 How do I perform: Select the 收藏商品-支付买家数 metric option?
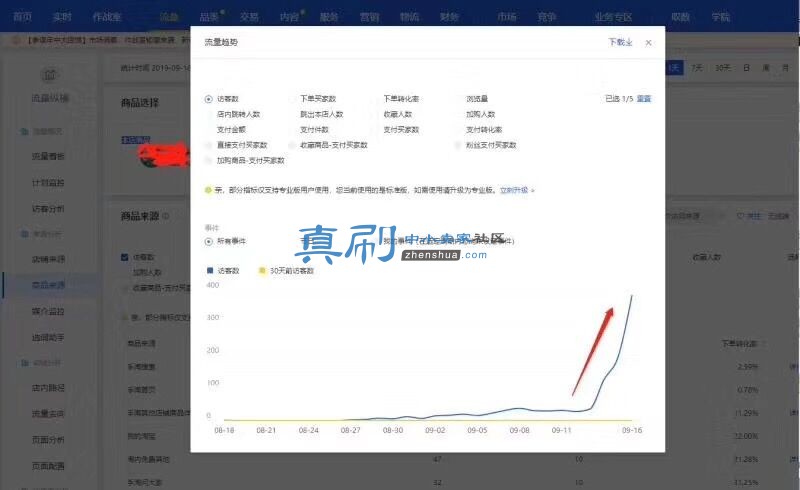334,145
